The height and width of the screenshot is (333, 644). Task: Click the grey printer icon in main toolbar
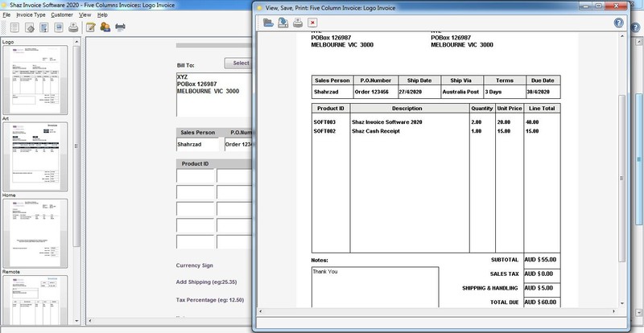pos(73,27)
